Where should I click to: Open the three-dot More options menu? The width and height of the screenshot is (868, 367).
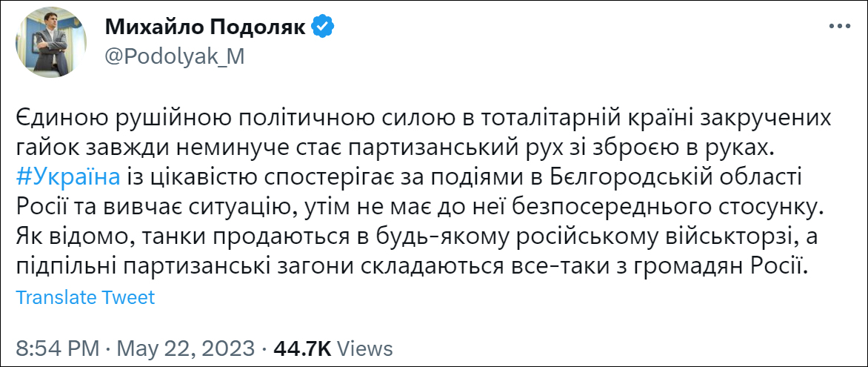(x=838, y=27)
